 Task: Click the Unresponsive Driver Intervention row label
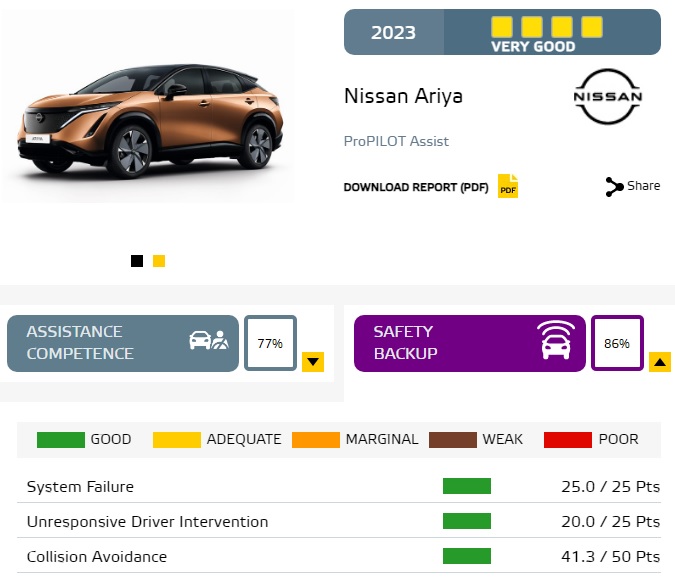147,521
